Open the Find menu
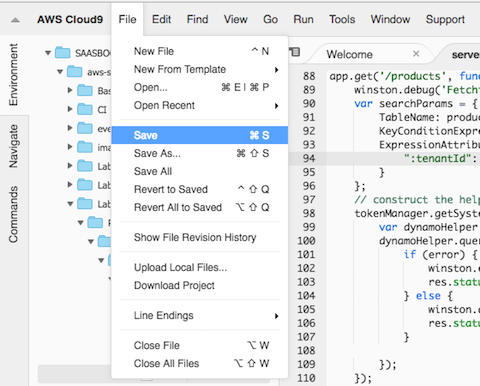The width and height of the screenshot is (480, 386). point(197,19)
